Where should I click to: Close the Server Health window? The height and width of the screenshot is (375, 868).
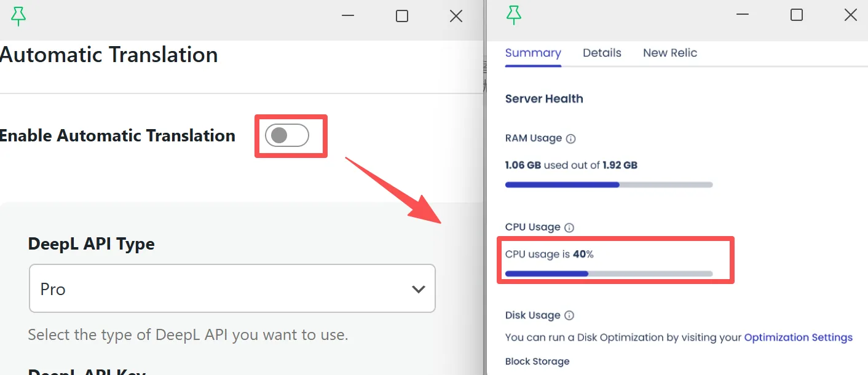tap(851, 15)
